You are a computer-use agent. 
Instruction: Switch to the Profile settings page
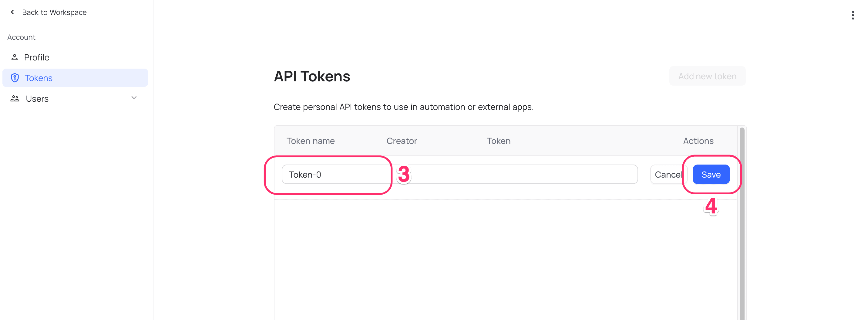coord(36,57)
